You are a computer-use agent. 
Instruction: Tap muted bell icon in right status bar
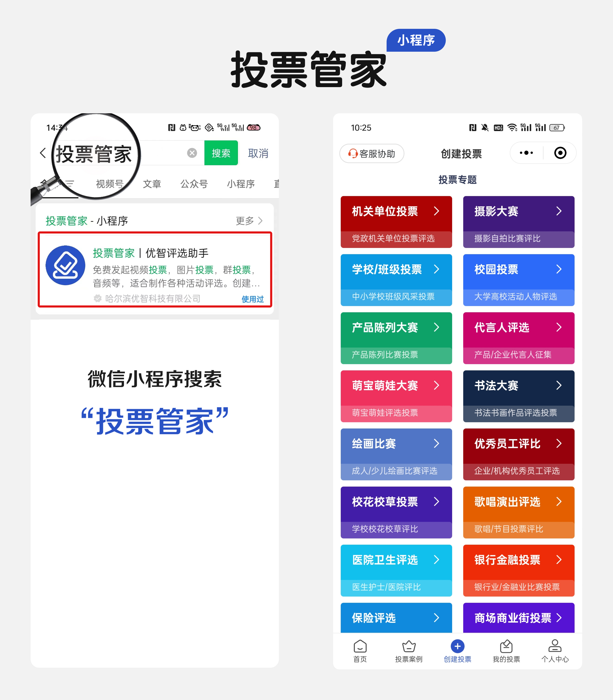pos(485,128)
